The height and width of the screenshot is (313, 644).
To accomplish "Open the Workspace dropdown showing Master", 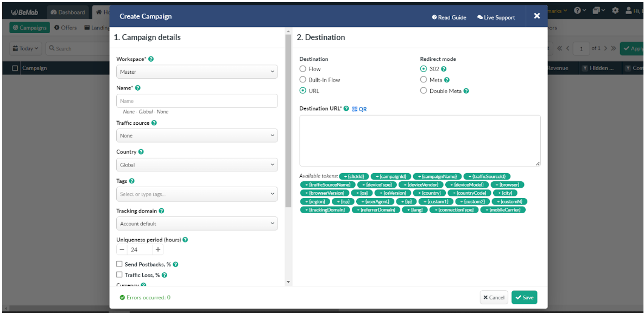I will [197, 72].
